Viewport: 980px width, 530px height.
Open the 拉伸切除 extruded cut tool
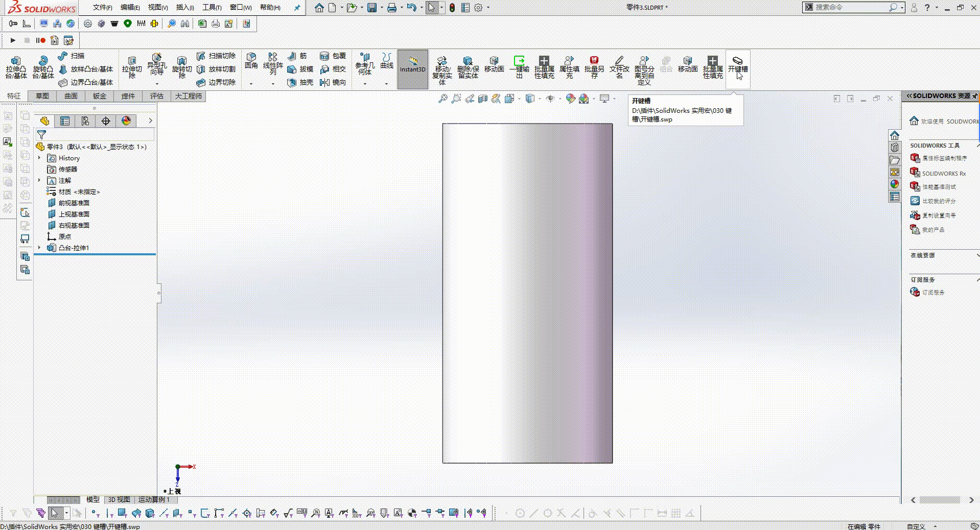[132, 68]
